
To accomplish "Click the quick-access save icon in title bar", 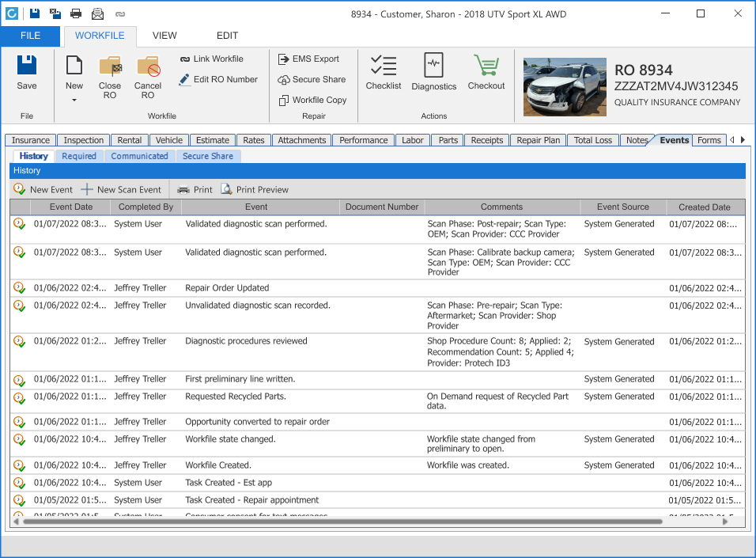I will (x=35, y=13).
